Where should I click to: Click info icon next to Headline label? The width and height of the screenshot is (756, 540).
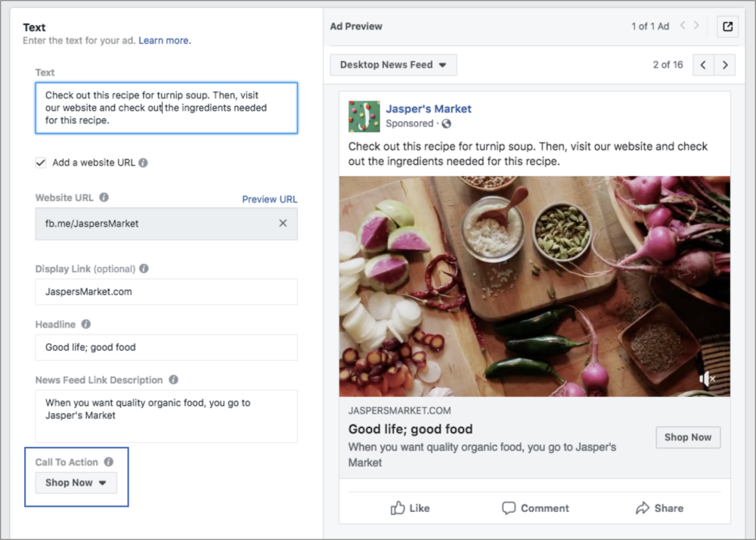[x=85, y=324]
